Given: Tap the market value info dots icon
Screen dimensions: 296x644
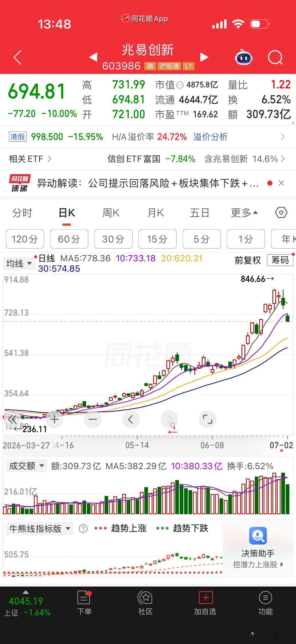Looking at the screenshot, I should click(x=180, y=85).
